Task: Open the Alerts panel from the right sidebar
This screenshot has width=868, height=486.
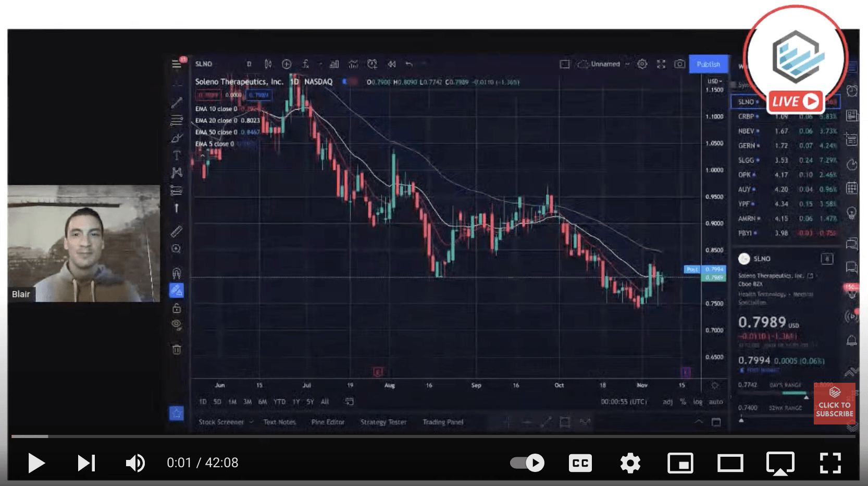Action: pyautogui.click(x=853, y=90)
